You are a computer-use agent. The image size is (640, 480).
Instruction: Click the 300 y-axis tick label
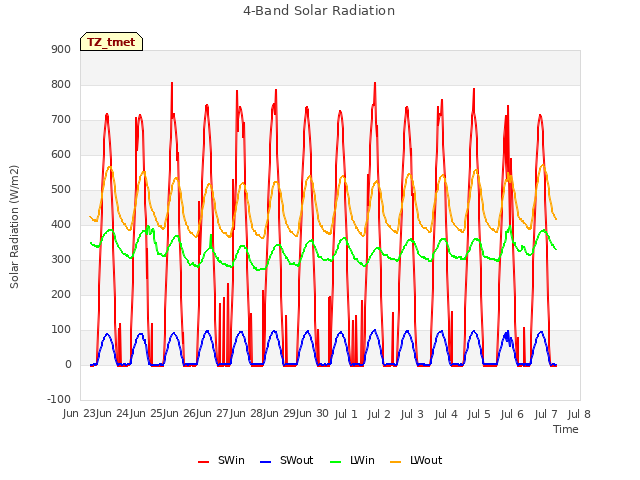(61, 260)
